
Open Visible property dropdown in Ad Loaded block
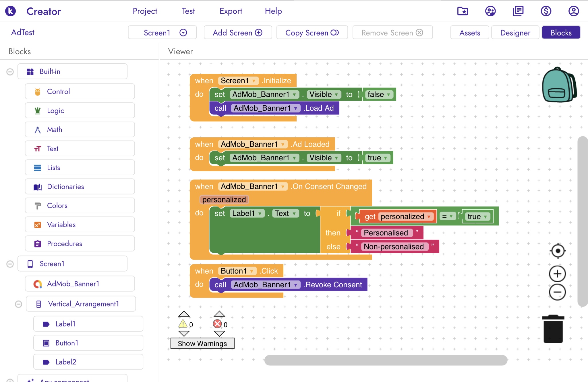pos(336,158)
